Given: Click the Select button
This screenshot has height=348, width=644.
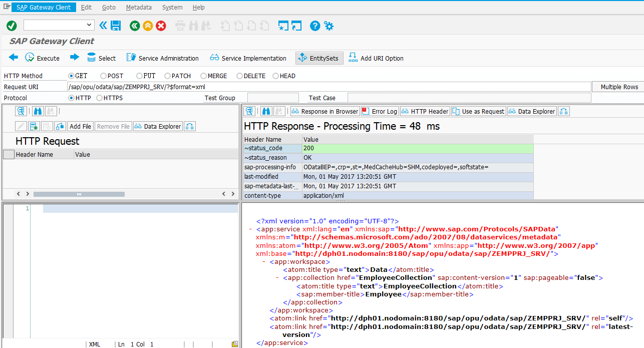Looking at the screenshot, I should pos(101,58).
